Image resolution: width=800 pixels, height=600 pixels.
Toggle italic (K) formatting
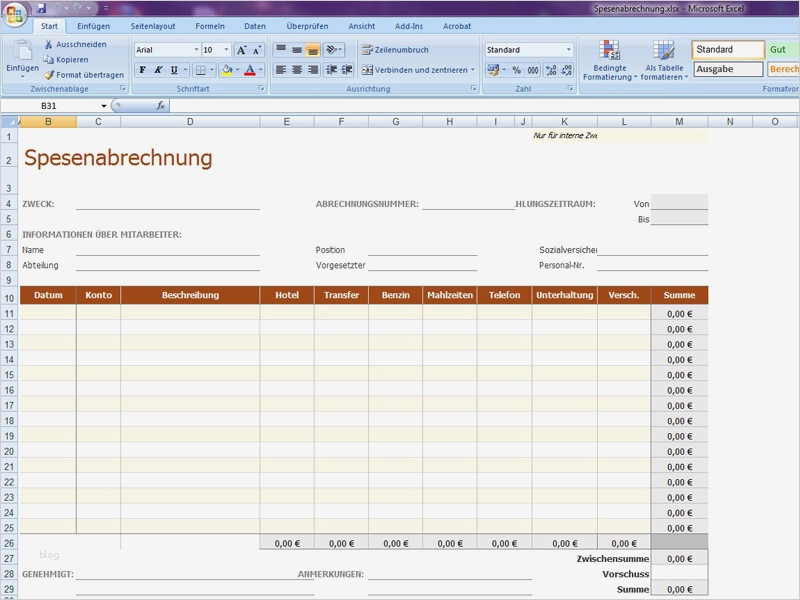point(158,70)
